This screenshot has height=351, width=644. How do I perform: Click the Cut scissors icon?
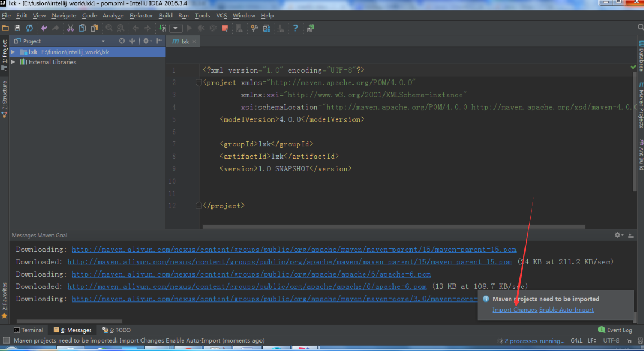click(70, 28)
